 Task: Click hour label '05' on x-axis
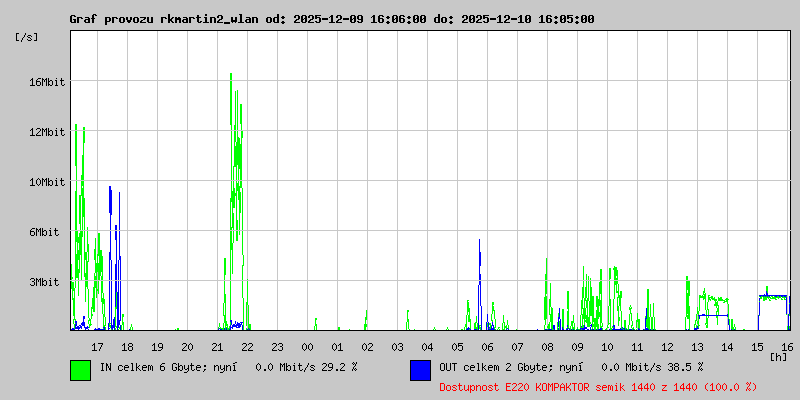click(x=457, y=347)
